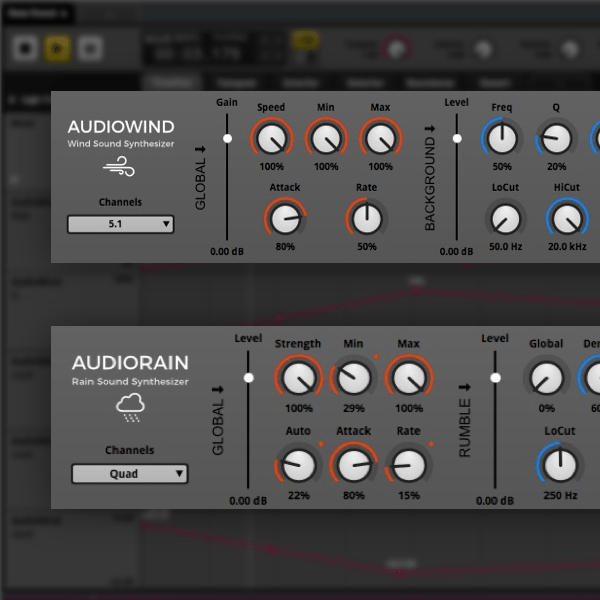This screenshot has width=600, height=600.
Task: Click the AudioWind LoCut knob
Action: (x=505, y=218)
